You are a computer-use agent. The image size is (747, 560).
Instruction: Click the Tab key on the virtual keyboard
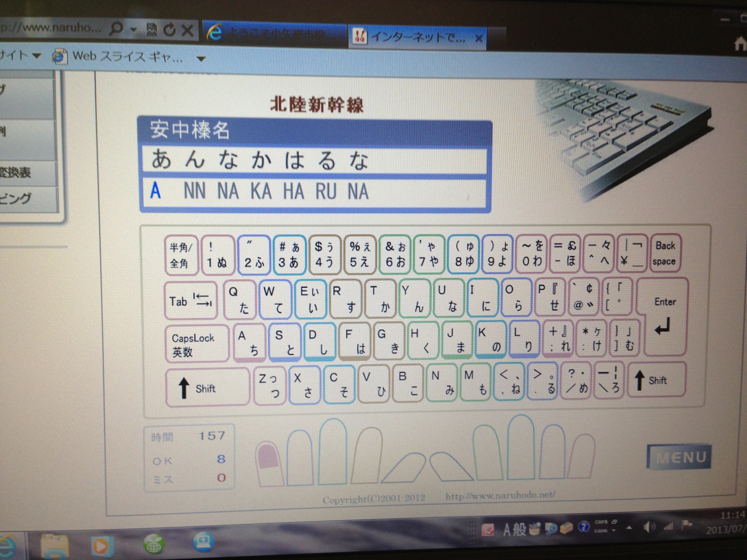(190, 300)
